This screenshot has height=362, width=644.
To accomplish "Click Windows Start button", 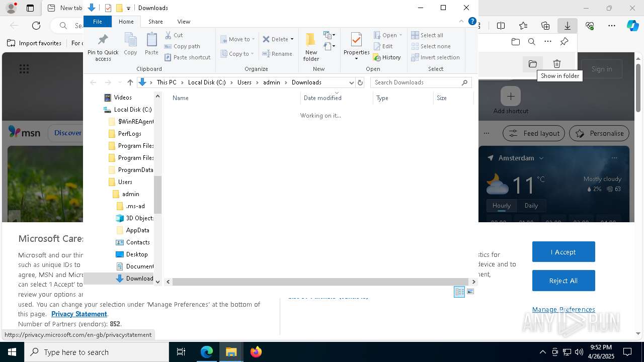I will point(12,352).
